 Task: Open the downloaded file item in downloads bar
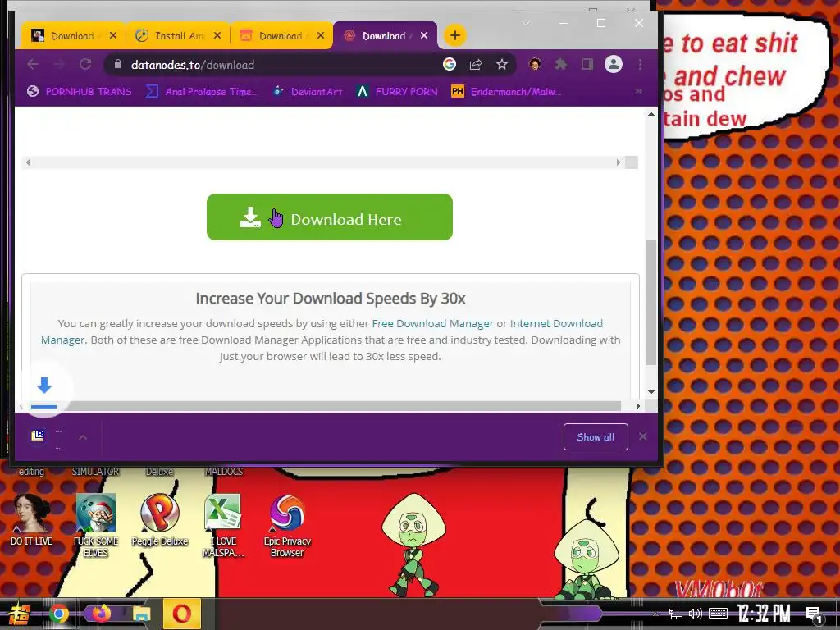pyautogui.click(x=46, y=437)
